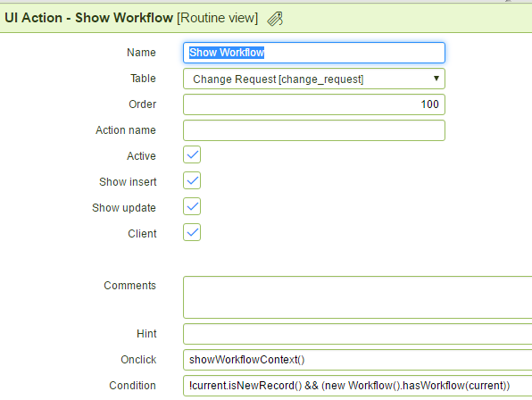Click the Onclick field label

click(138, 360)
